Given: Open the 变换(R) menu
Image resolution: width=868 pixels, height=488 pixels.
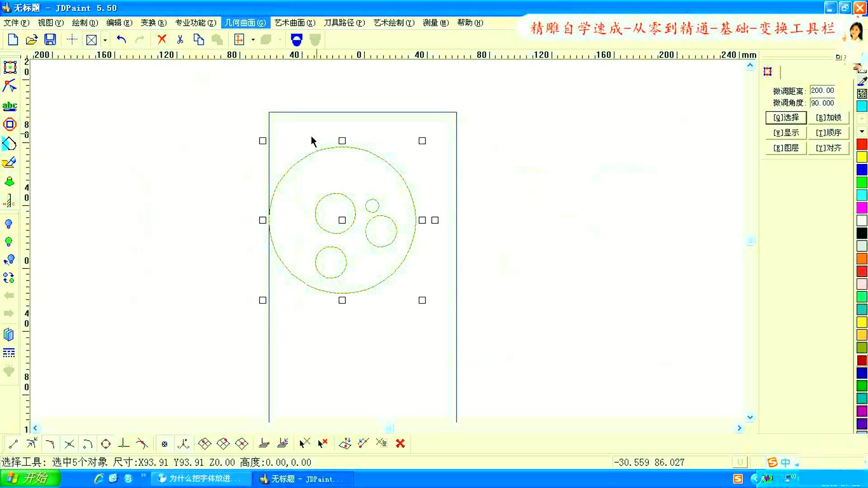Looking at the screenshot, I should point(153,23).
